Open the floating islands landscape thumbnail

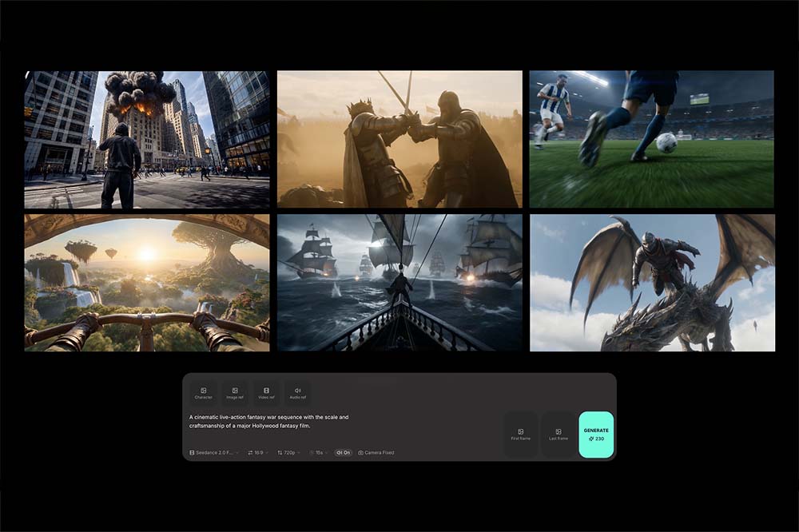pos(147,283)
